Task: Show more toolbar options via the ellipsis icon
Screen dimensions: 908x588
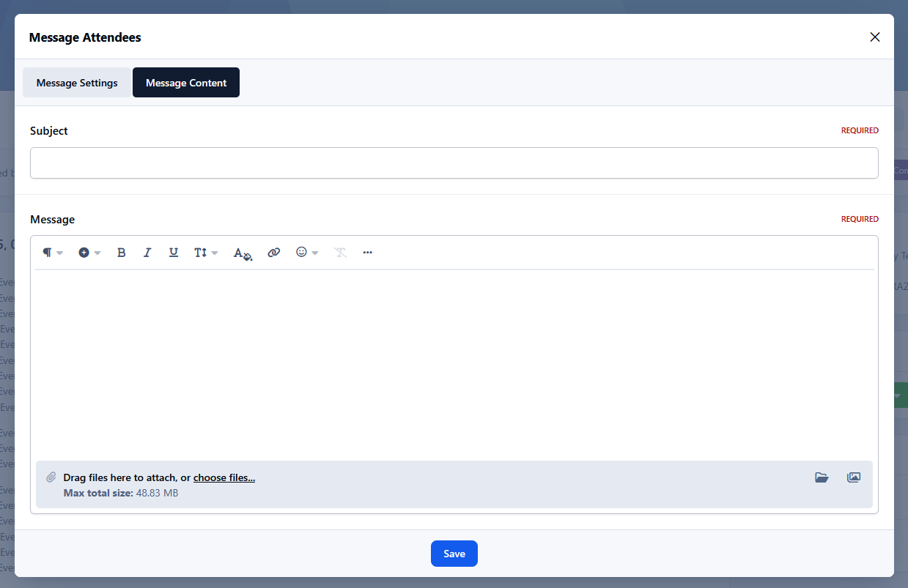Action: [368, 253]
